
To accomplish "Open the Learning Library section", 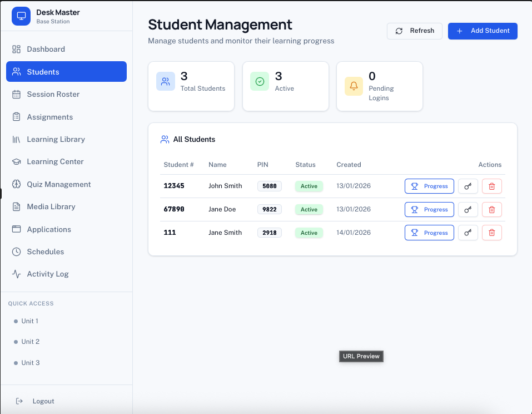I will pyautogui.click(x=56, y=139).
